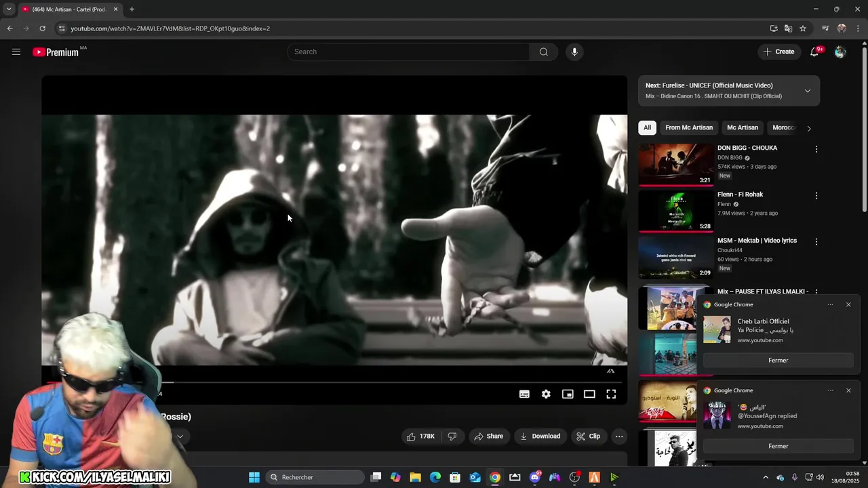Switch to the Mc Artisan - Cartel browser tab
Image resolution: width=868 pixels, height=488 pixels.
pyautogui.click(x=68, y=9)
